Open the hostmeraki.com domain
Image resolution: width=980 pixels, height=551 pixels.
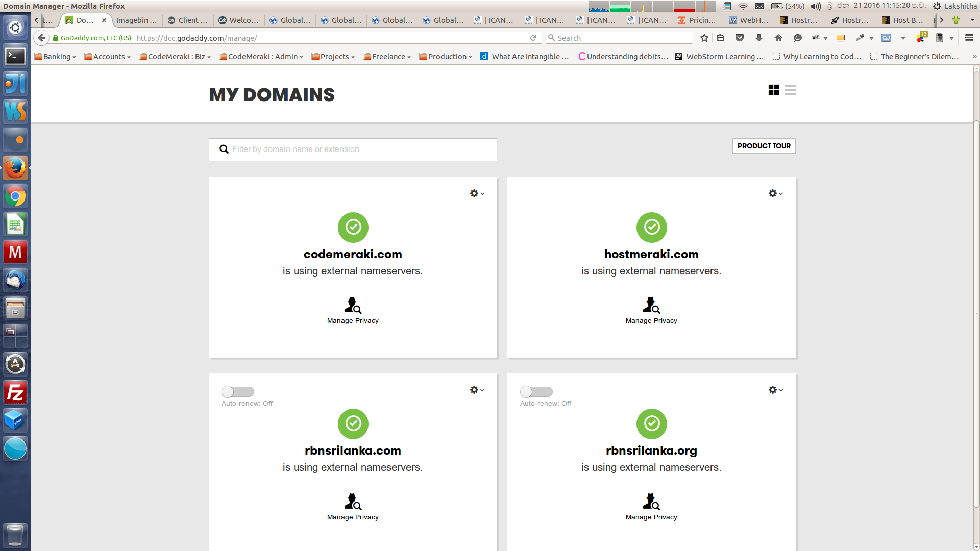(x=651, y=254)
